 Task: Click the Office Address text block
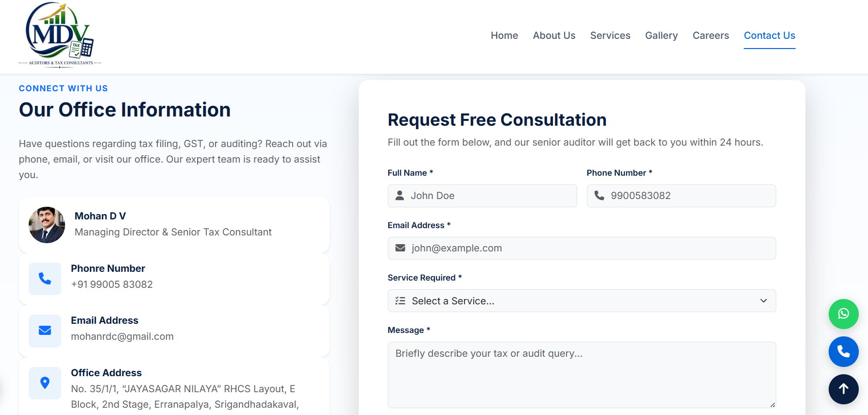[x=185, y=397]
